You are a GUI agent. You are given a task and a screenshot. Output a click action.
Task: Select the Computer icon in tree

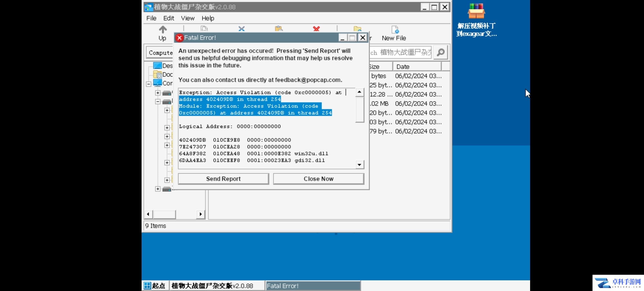tap(158, 83)
